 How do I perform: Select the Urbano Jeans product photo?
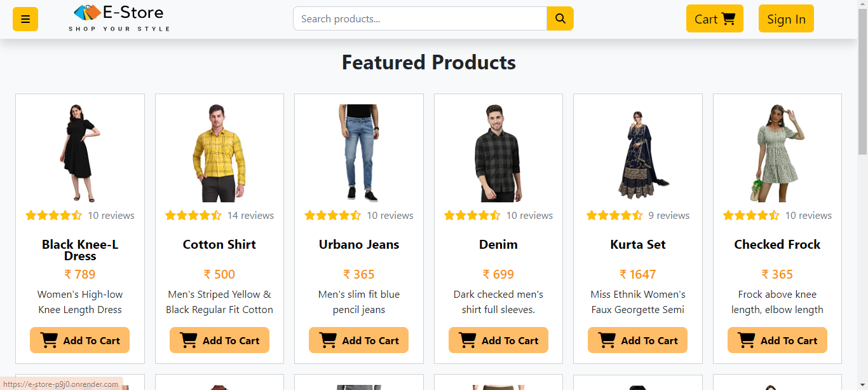pyautogui.click(x=359, y=153)
